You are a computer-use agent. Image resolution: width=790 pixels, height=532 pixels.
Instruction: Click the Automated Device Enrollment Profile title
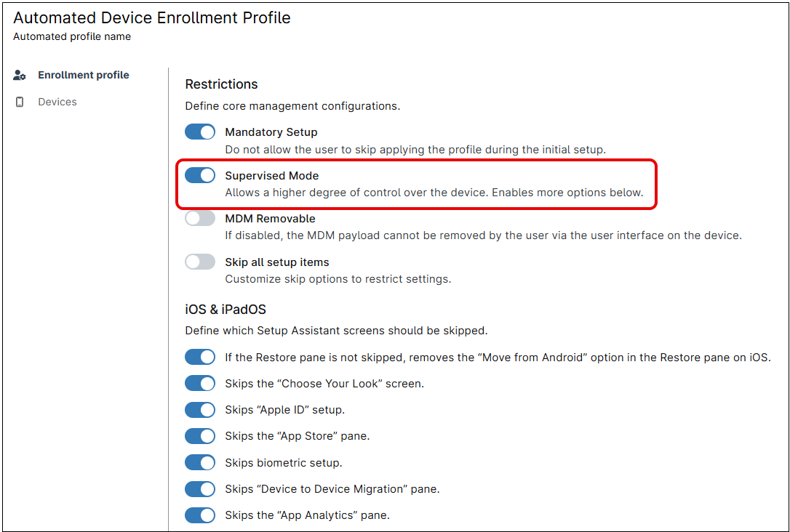(151, 18)
